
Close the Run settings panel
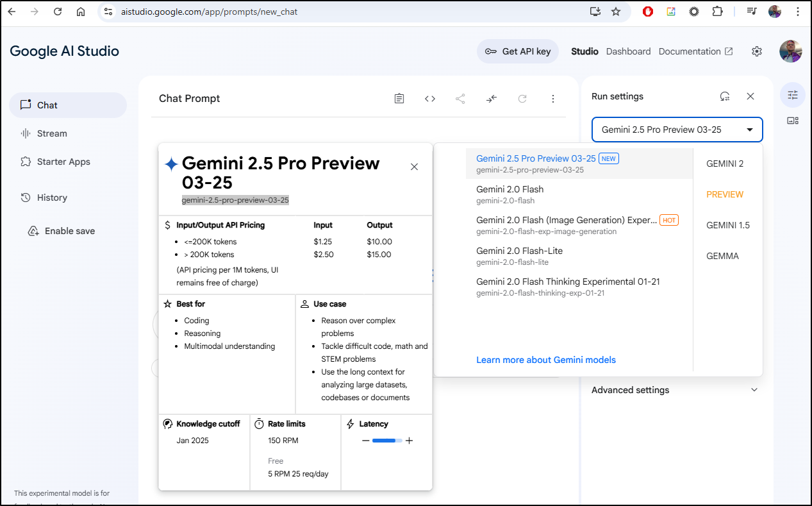click(750, 96)
